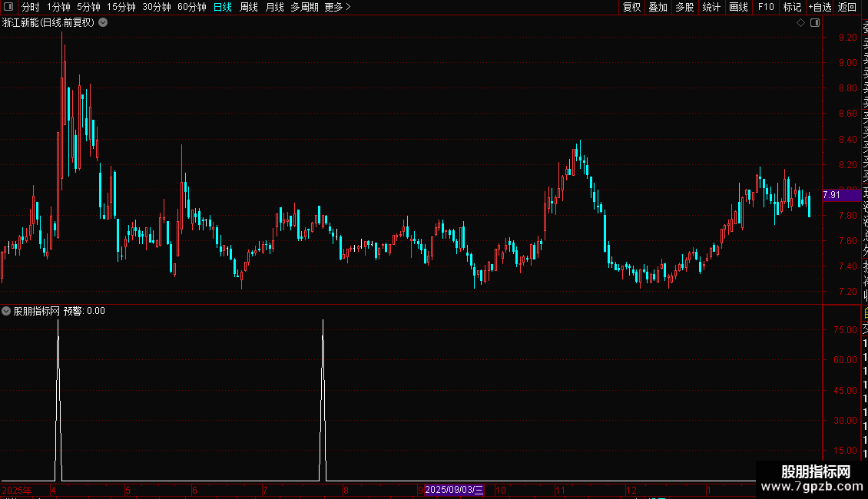Screen dimensions: 868x499
Task: Open F10 company information
Action: (x=766, y=7)
